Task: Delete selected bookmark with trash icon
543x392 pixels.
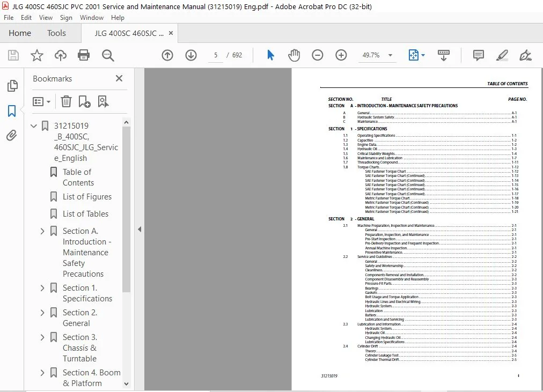Action: click(x=66, y=102)
